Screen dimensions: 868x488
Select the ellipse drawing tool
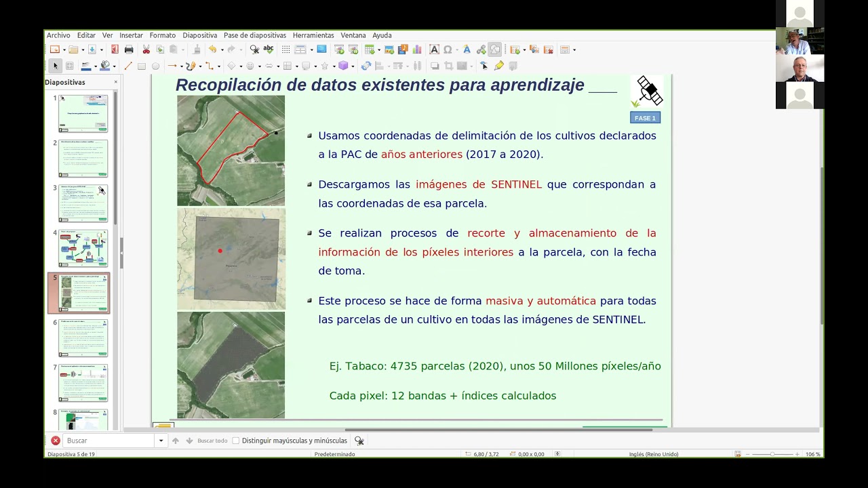[155, 66]
